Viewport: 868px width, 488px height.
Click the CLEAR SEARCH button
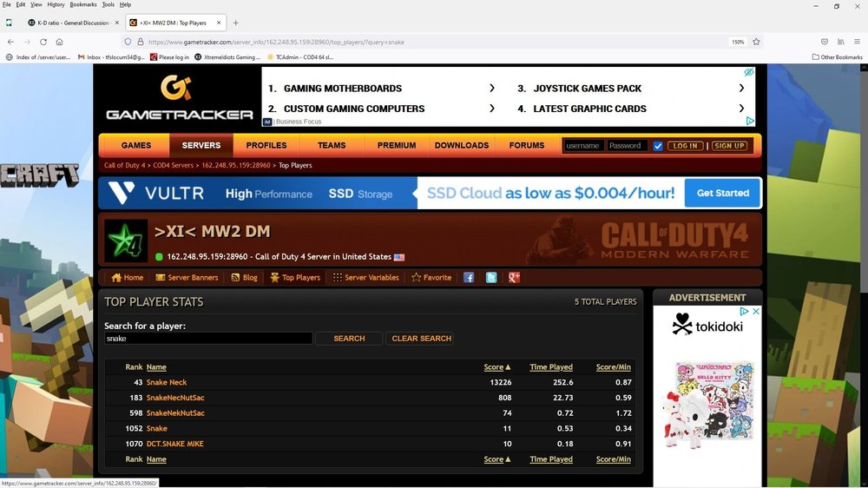pos(421,339)
